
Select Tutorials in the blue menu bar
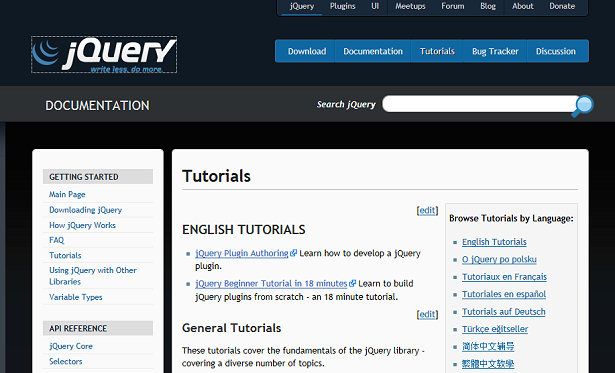click(x=437, y=51)
